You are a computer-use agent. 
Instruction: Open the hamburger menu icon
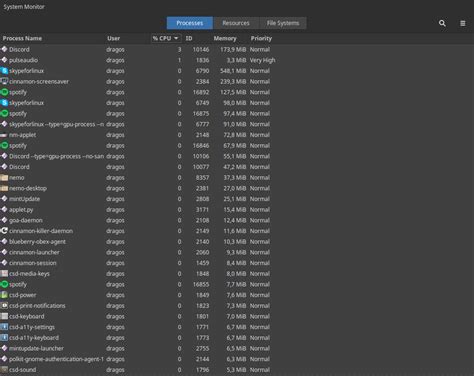(x=463, y=23)
